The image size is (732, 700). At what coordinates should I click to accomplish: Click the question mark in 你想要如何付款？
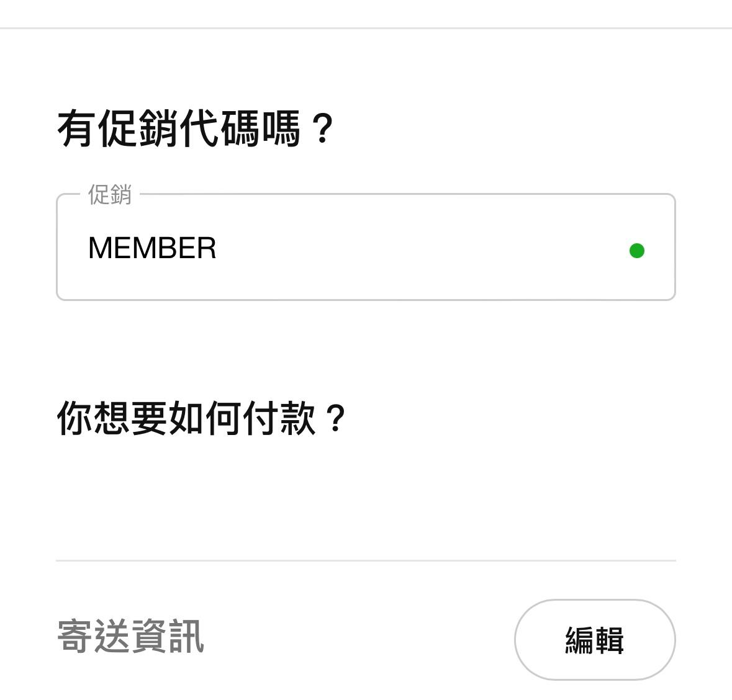click(x=335, y=420)
